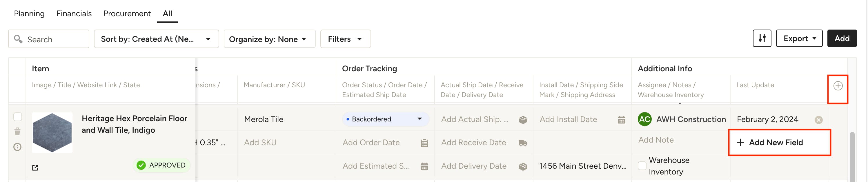Viewport: 868px width, 182px height.
Task: Open the item's external website link icon
Action: 35,168
